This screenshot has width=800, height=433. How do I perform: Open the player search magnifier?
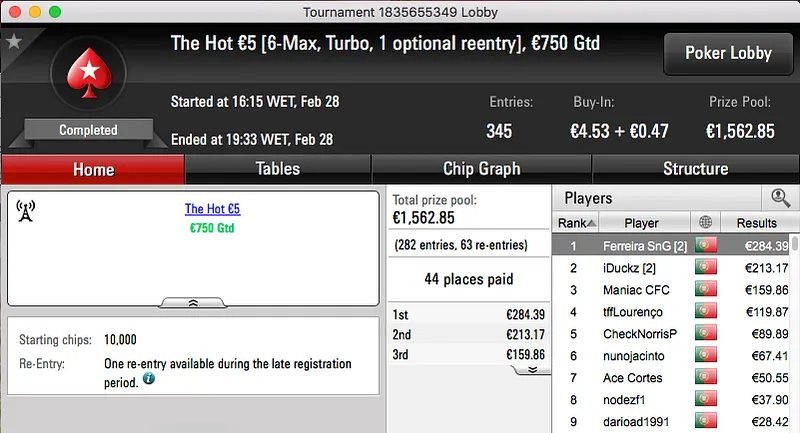pyautogui.click(x=780, y=198)
